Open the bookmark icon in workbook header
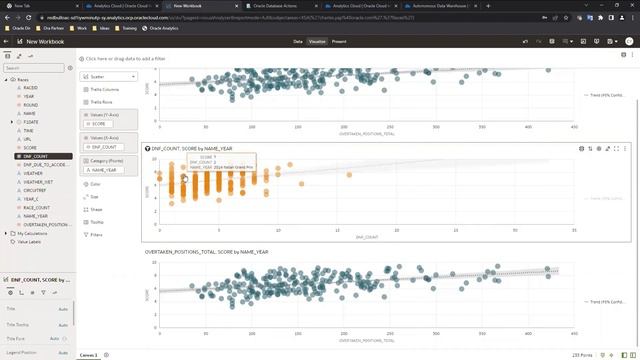 tap(596, 42)
